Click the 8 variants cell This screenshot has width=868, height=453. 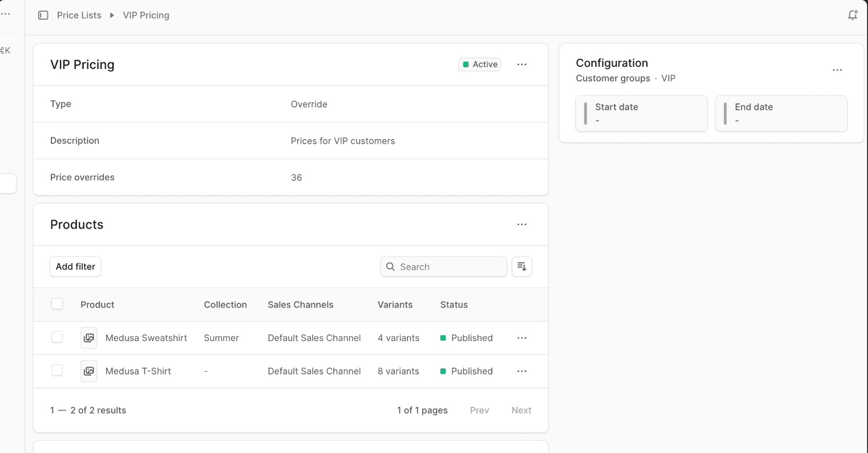[398, 371]
